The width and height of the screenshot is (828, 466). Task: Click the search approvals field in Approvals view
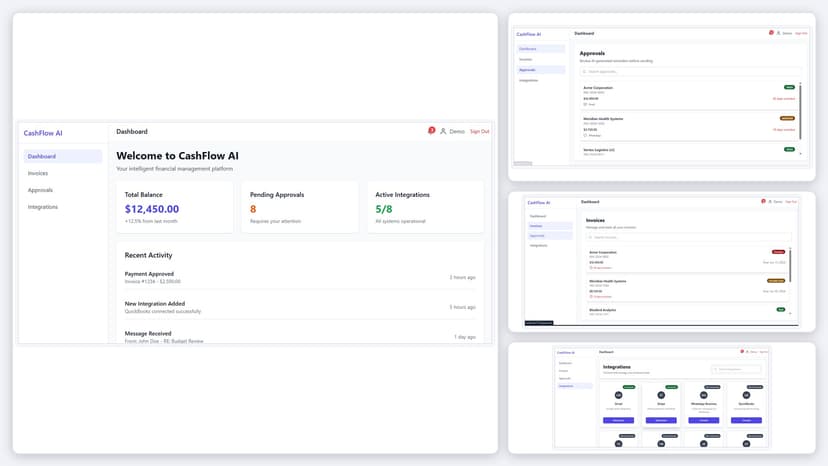pyautogui.click(x=690, y=71)
